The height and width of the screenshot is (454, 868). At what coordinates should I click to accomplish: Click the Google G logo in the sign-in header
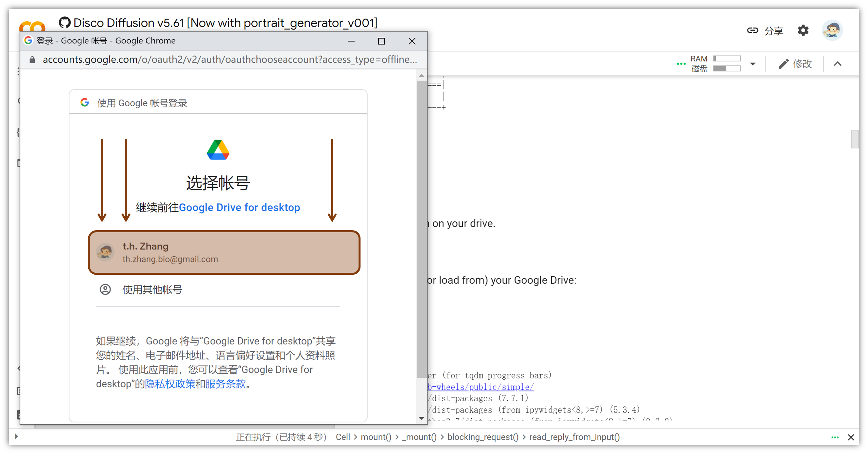(x=85, y=102)
